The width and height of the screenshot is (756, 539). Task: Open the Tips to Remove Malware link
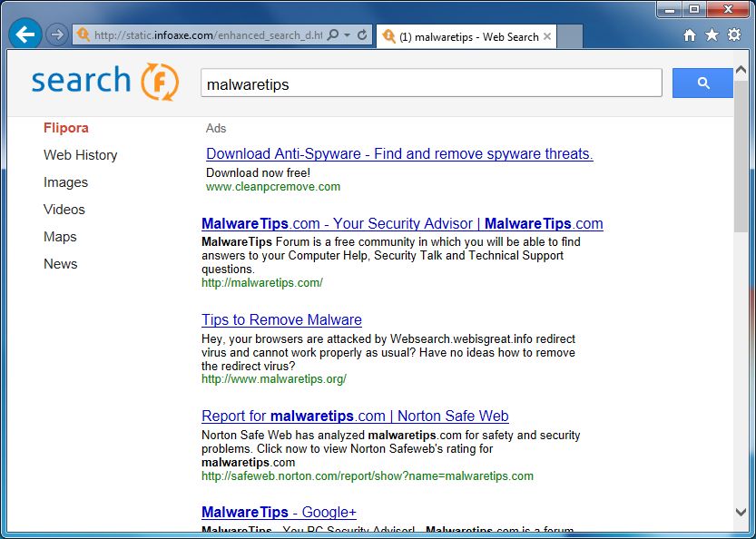coord(281,319)
